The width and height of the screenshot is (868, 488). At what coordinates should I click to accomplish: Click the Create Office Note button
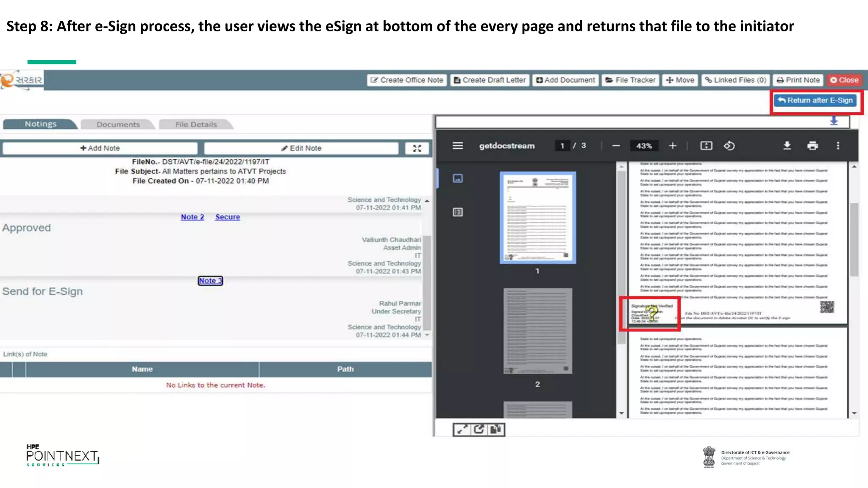pos(407,80)
